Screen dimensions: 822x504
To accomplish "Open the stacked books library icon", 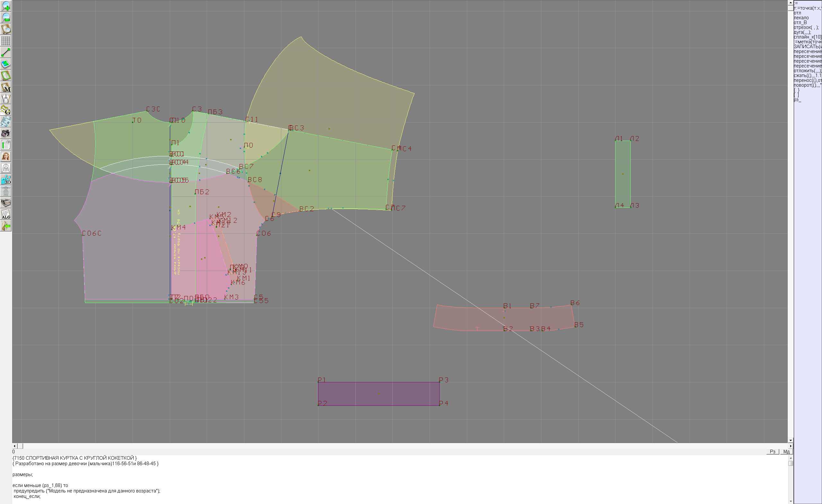I will [6, 203].
